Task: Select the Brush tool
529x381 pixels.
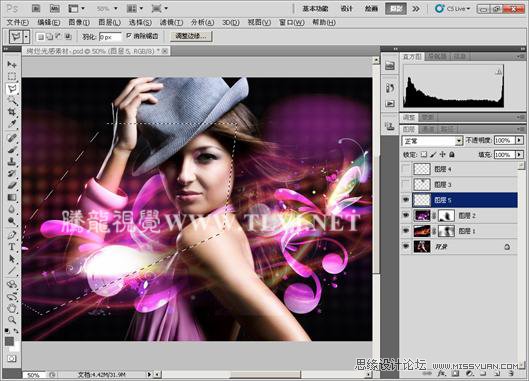Action: click(12, 149)
